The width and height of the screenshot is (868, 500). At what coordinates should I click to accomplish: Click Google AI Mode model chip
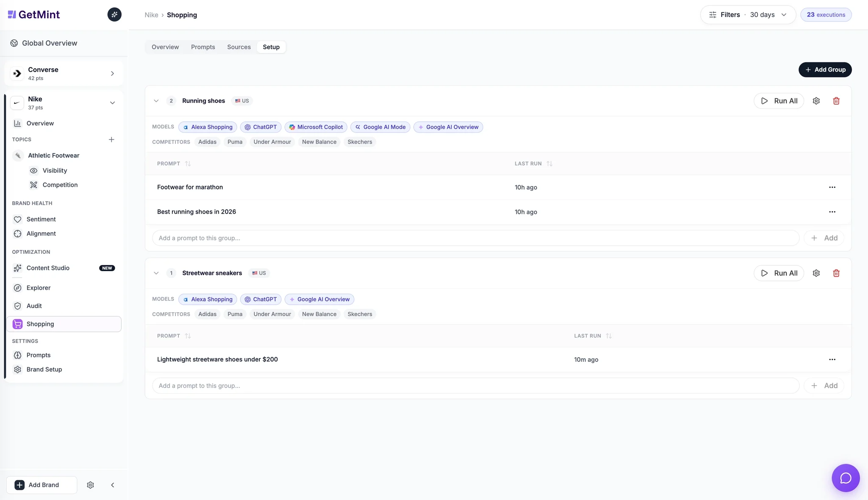pyautogui.click(x=380, y=127)
